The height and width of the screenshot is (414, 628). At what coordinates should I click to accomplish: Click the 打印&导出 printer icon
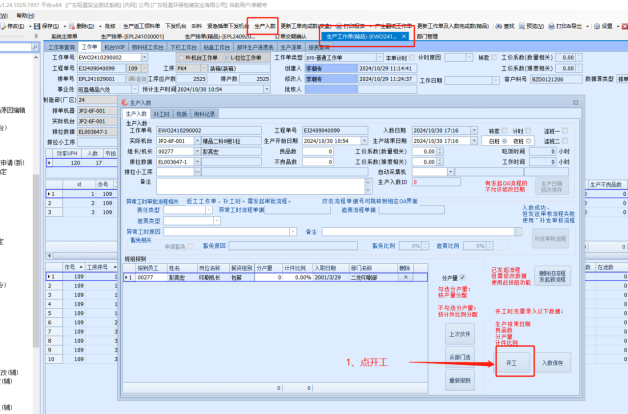pyautogui.click(x=552, y=26)
